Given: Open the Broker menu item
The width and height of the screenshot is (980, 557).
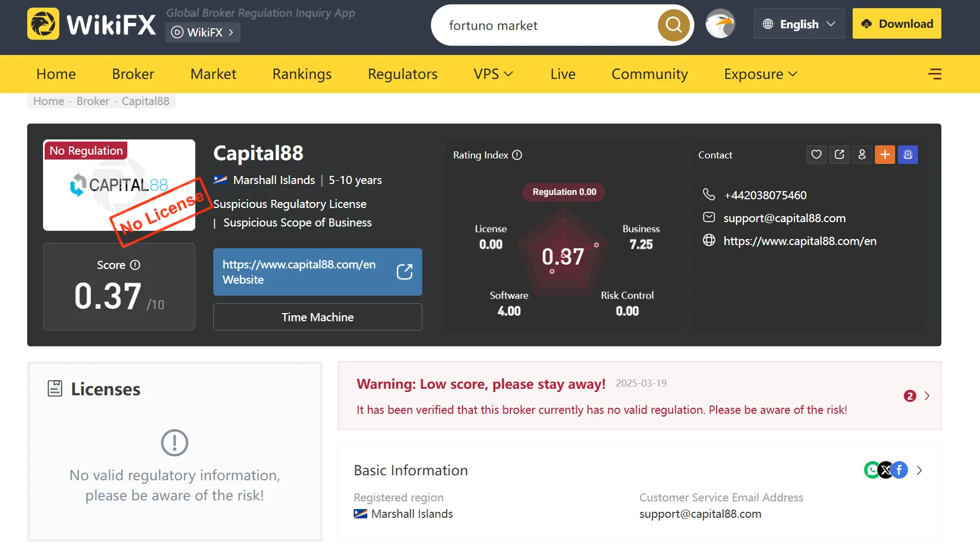Looking at the screenshot, I should 133,74.
